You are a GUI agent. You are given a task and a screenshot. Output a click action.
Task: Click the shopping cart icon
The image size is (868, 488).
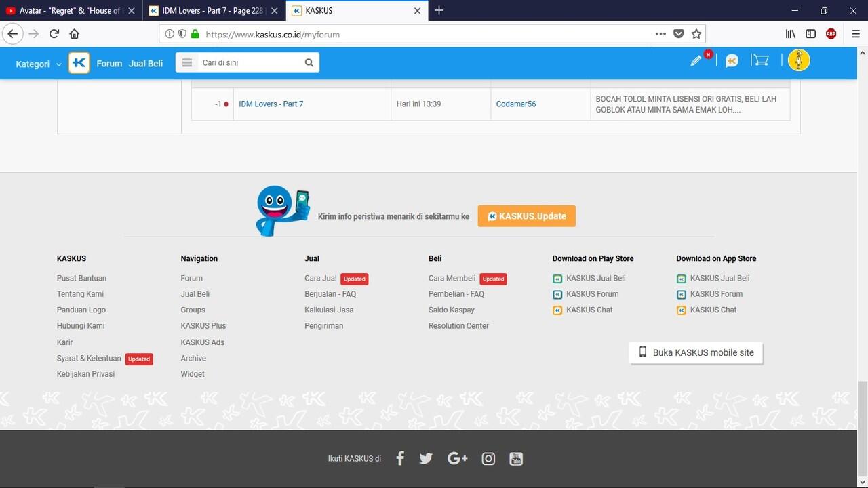click(760, 60)
